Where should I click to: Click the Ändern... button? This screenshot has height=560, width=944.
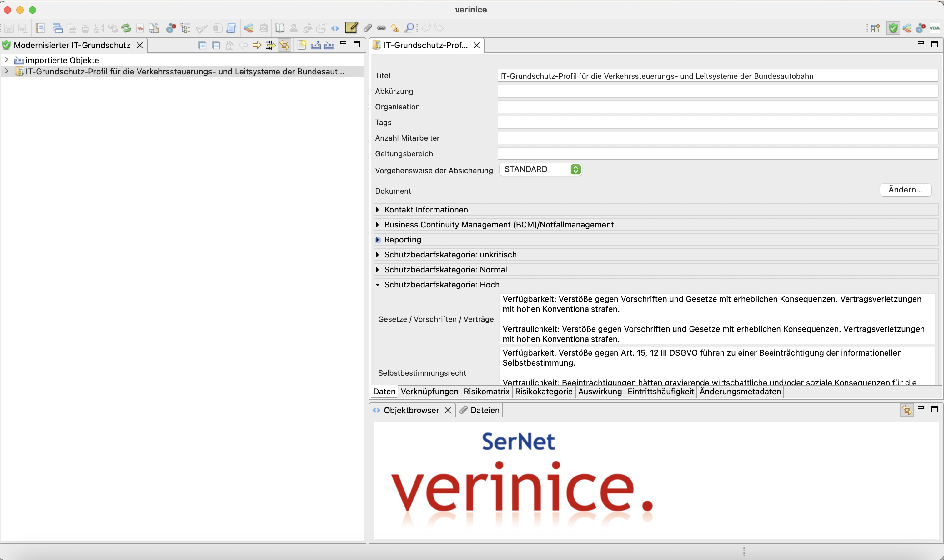click(x=906, y=190)
